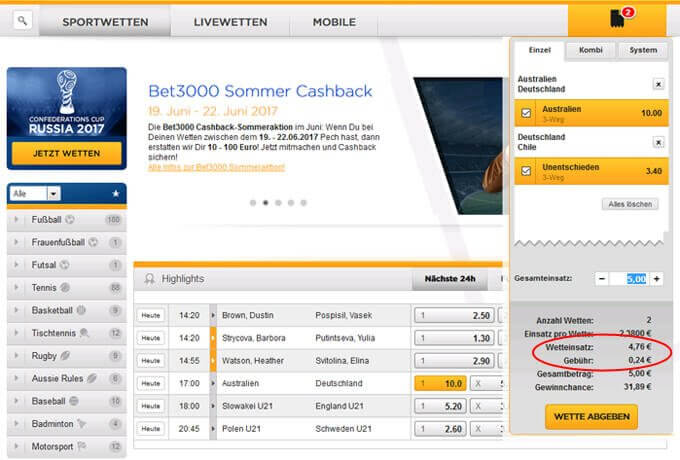The image size is (680, 460).
Task: Click the Badminton shuttlecock icon
Action: click(82, 424)
